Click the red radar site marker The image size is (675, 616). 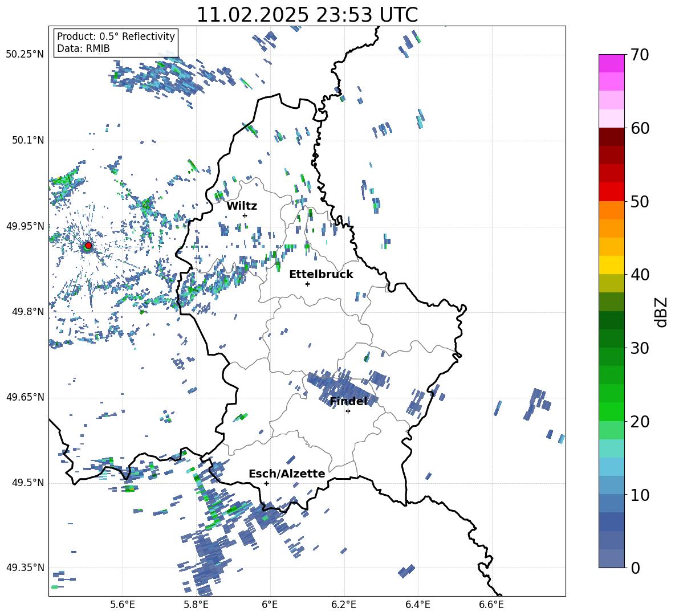[x=88, y=246]
